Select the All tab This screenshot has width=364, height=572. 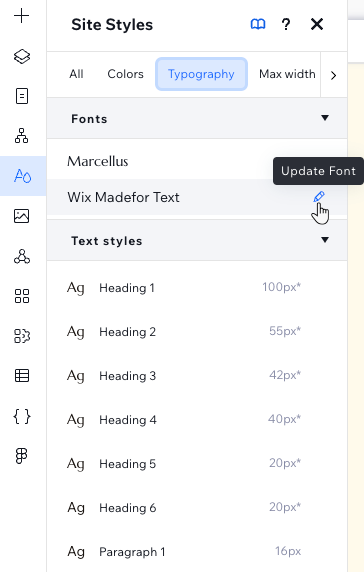click(x=76, y=74)
